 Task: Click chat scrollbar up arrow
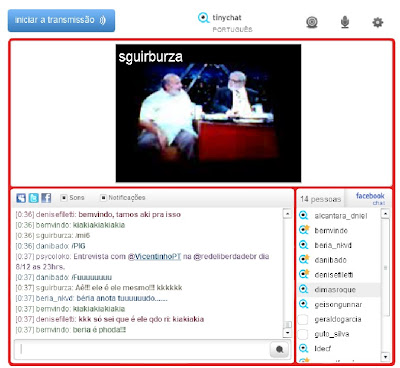point(287,213)
